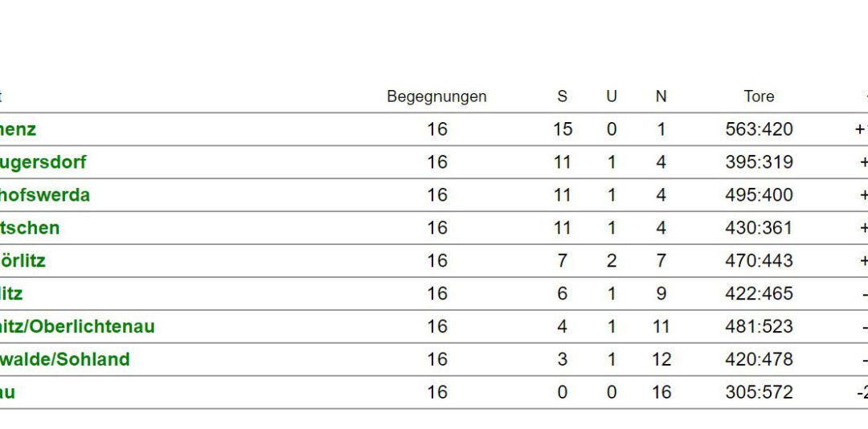Click the U column header

611,96
